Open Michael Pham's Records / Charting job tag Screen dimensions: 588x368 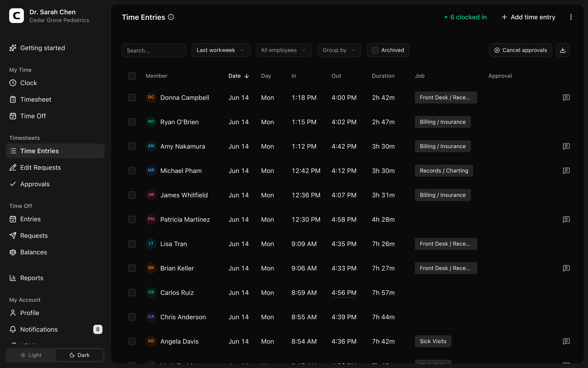(x=444, y=171)
